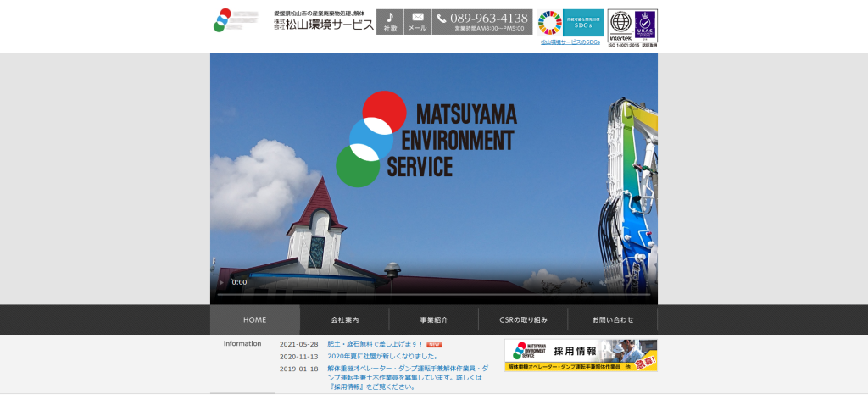Image resolution: width=868 pixels, height=411 pixels.
Task: Click the colorful SDGs wheel icon
Action: coord(550,23)
